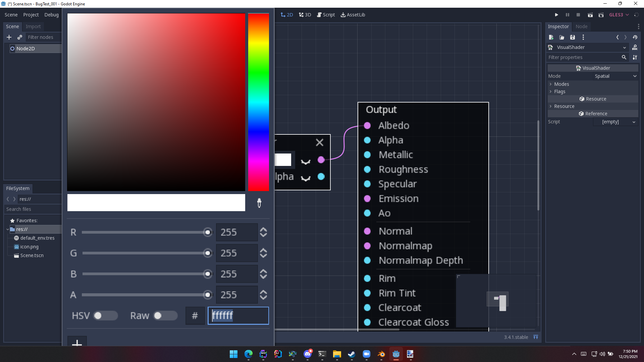
Task: Open the eyedropper color picker tool
Action: [x=259, y=202]
